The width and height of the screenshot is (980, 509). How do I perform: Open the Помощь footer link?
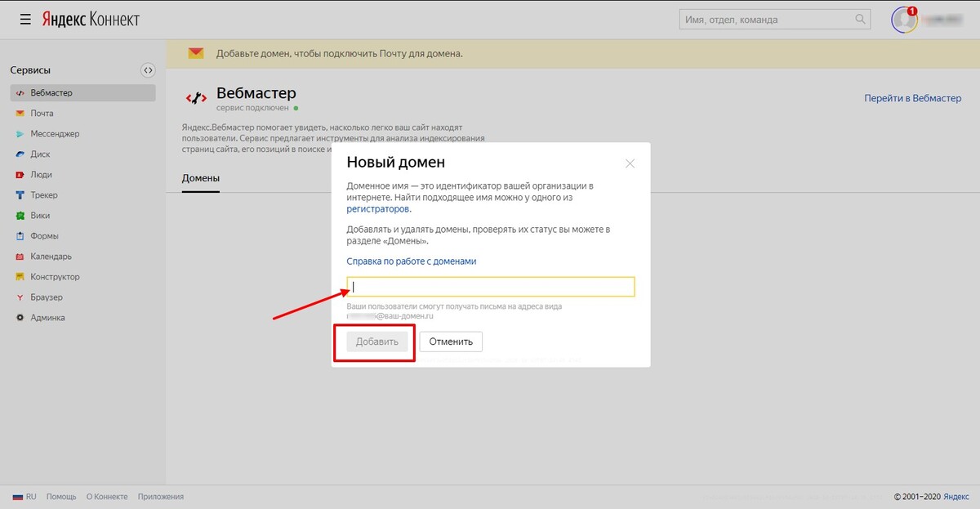click(x=61, y=497)
